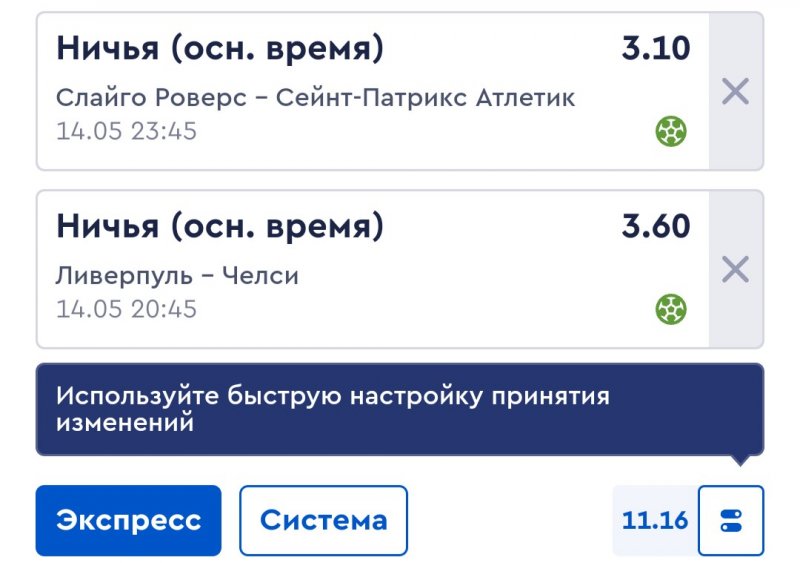Click the 14.05 20:45 match time
The image size is (800, 563).
[x=126, y=309]
